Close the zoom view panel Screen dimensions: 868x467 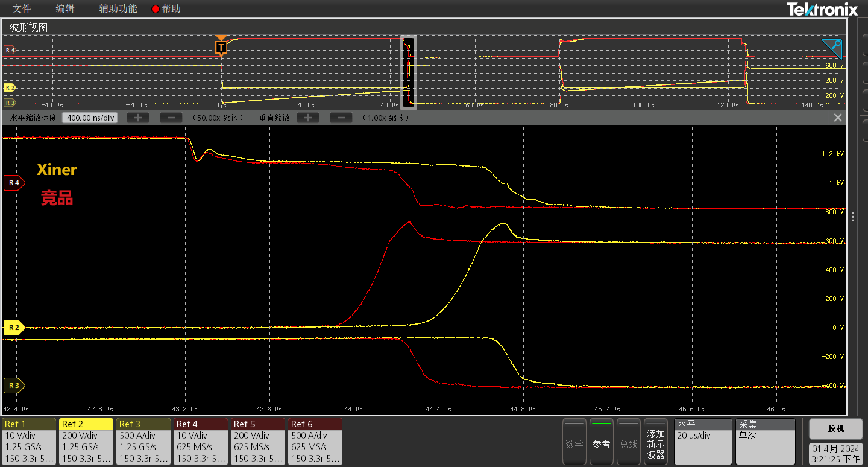(837, 118)
